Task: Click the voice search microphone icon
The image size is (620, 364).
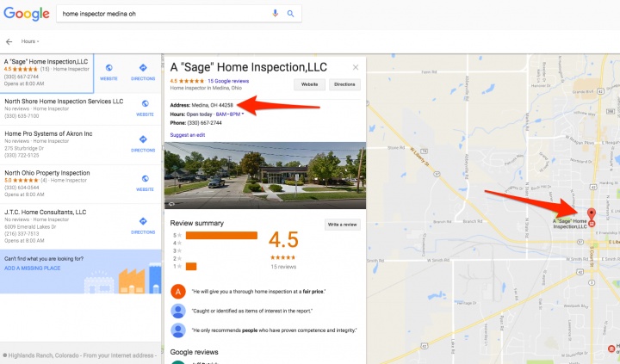Action: click(276, 14)
